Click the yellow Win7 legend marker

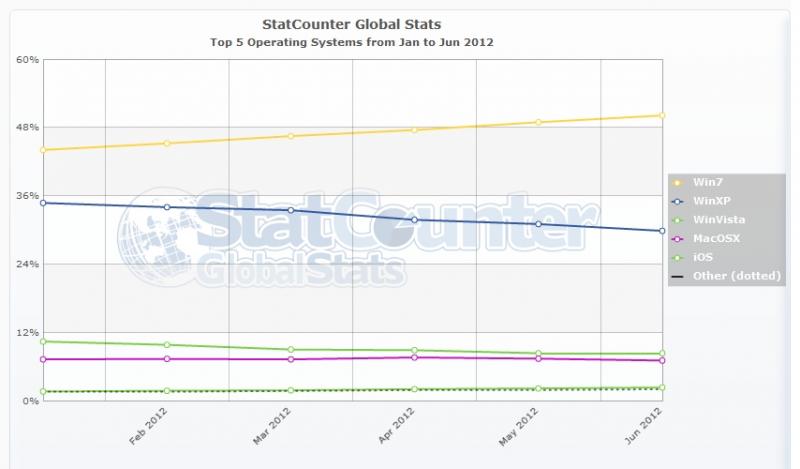pyautogui.click(x=678, y=183)
